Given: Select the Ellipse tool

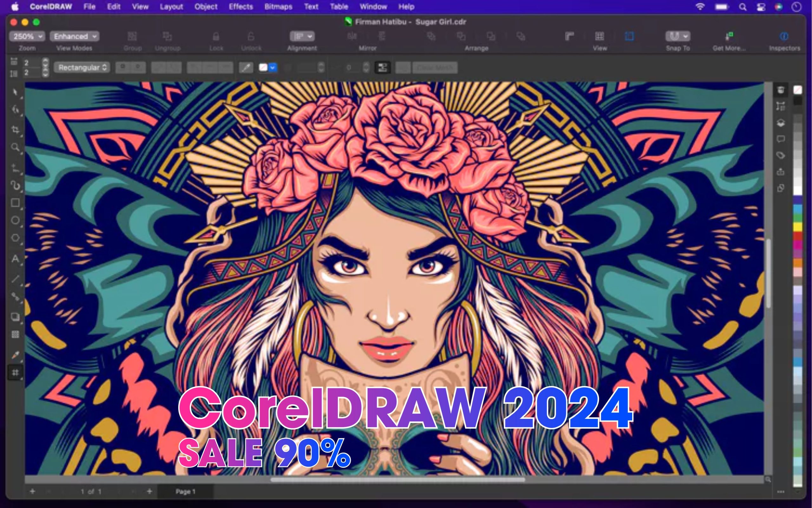Looking at the screenshot, I should [15, 221].
